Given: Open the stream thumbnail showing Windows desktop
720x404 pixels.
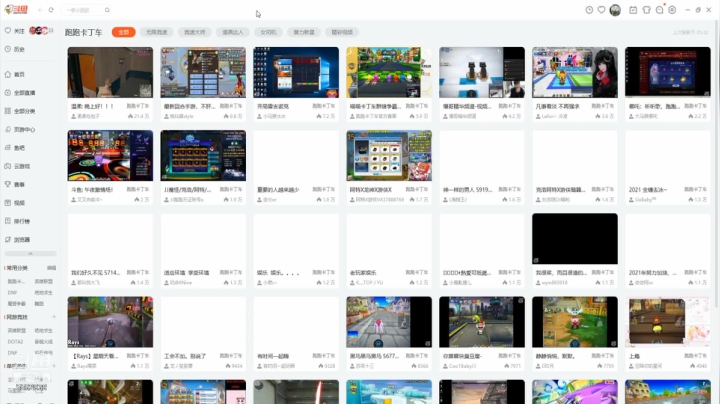Looking at the screenshot, I should [296, 72].
